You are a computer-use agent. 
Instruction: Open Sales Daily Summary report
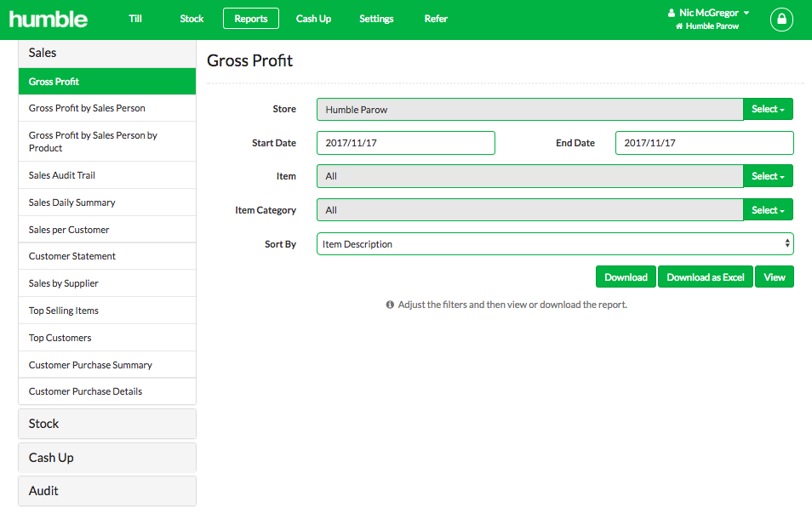coord(107,202)
